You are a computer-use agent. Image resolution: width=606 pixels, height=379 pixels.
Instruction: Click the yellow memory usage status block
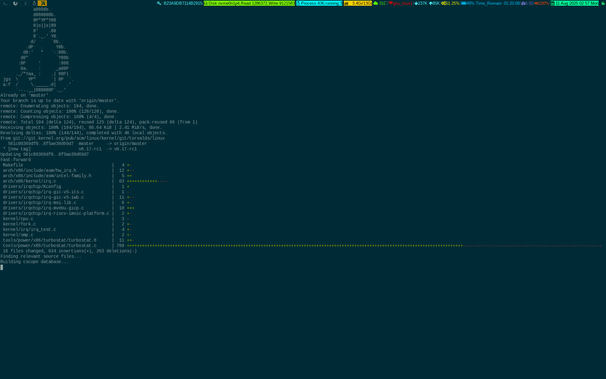click(x=358, y=3)
